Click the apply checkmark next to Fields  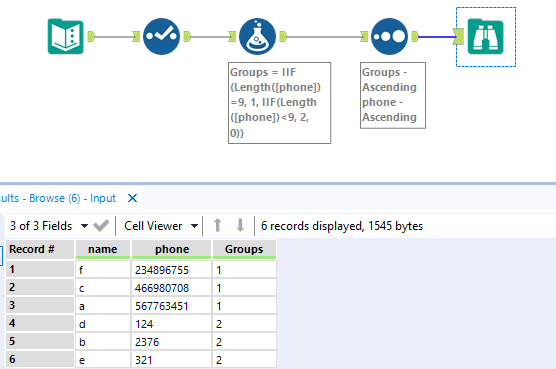(x=101, y=226)
